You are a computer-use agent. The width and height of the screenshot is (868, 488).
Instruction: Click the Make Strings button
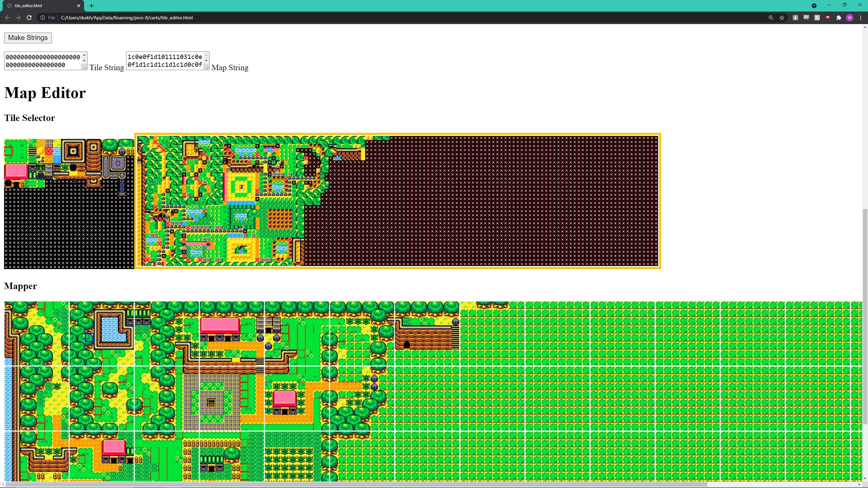tap(28, 38)
